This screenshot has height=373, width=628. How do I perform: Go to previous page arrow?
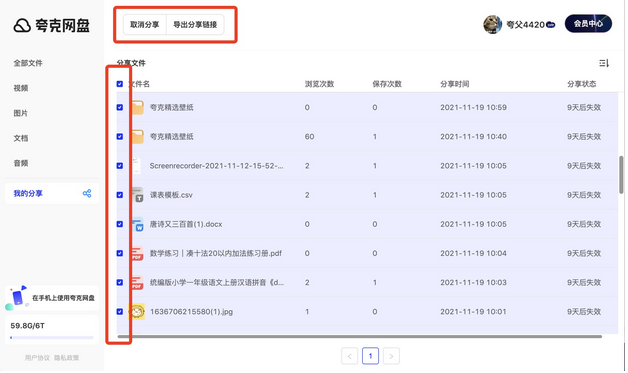351,357
